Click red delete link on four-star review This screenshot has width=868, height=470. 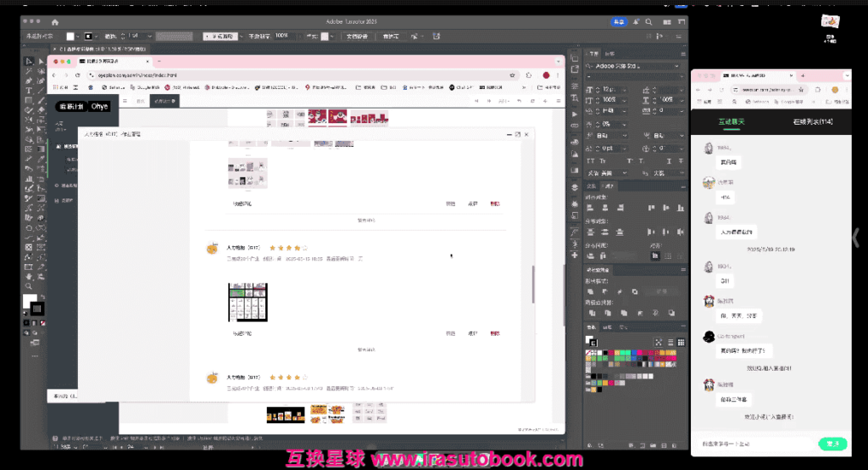coord(495,333)
